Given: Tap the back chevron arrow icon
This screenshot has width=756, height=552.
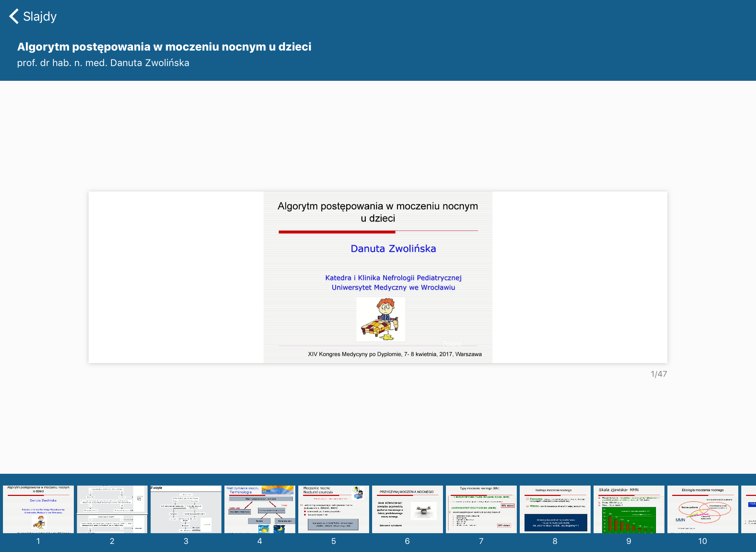Looking at the screenshot, I should click(x=14, y=16).
